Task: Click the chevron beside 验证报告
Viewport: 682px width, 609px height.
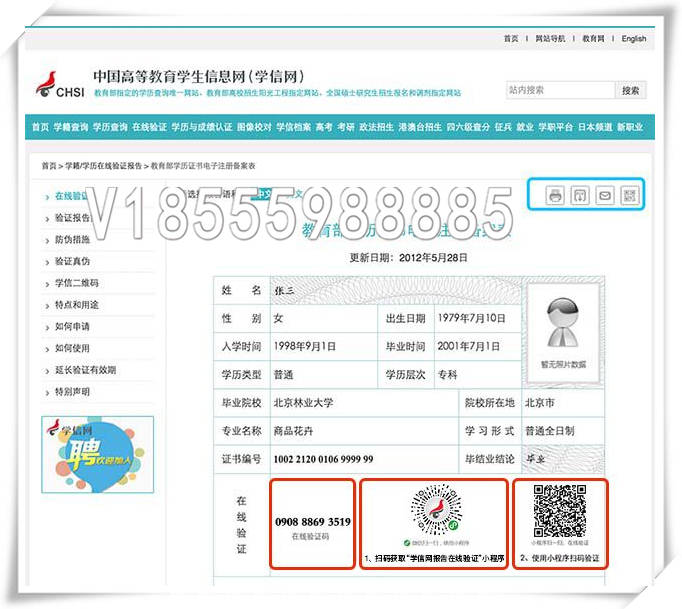Action: 47,219
